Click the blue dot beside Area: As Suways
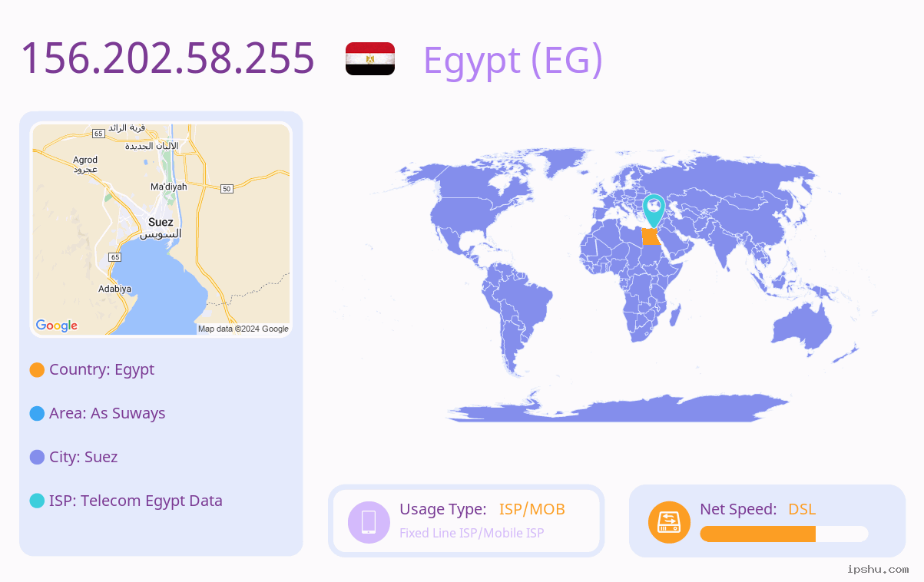 [x=37, y=414]
